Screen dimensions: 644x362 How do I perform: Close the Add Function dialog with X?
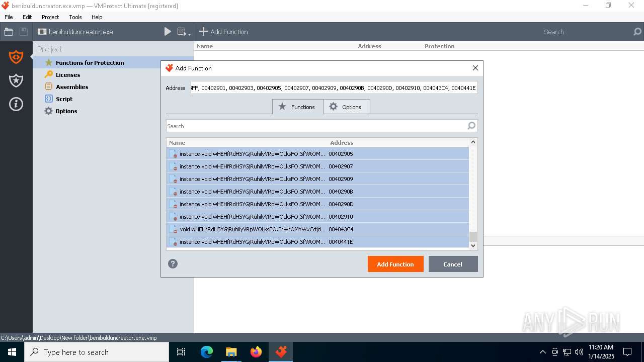tap(475, 68)
